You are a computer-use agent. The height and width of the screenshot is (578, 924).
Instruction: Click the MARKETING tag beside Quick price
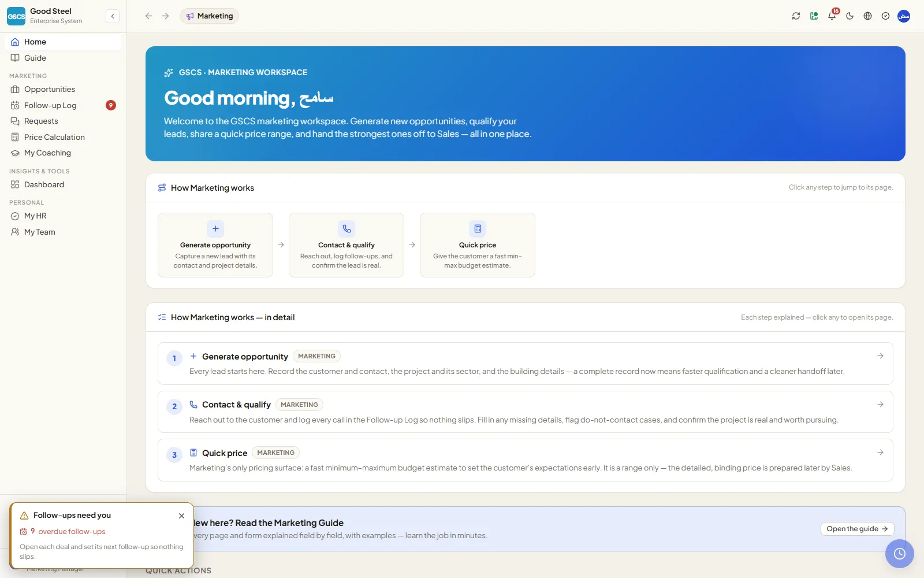[275, 453]
